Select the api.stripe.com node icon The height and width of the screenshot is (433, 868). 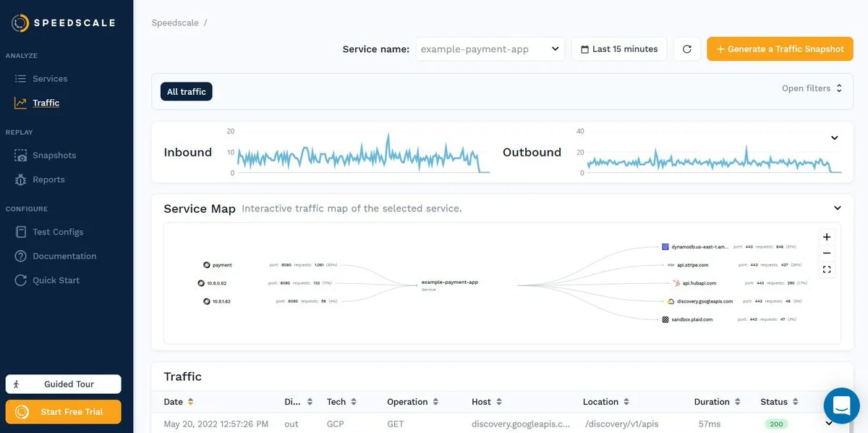click(x=671, y=265)
